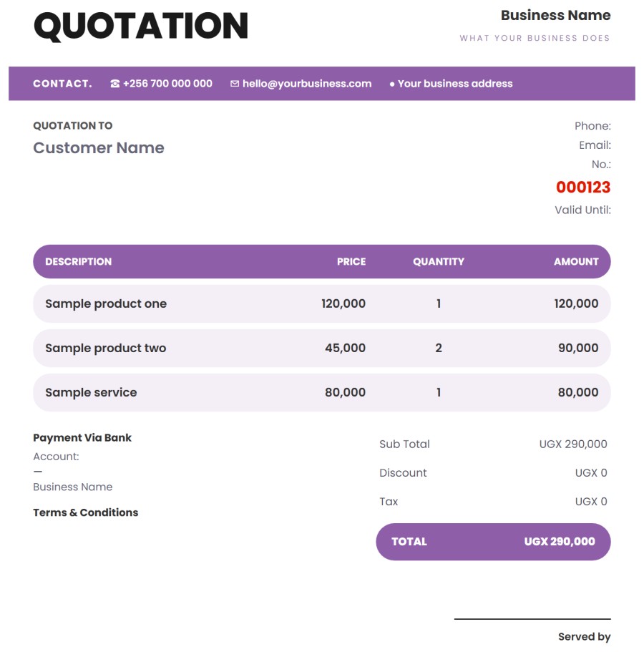The width and height of the screenshot is (644, 652).
Task: Select the Customer Name field
Action: point(99,147)
